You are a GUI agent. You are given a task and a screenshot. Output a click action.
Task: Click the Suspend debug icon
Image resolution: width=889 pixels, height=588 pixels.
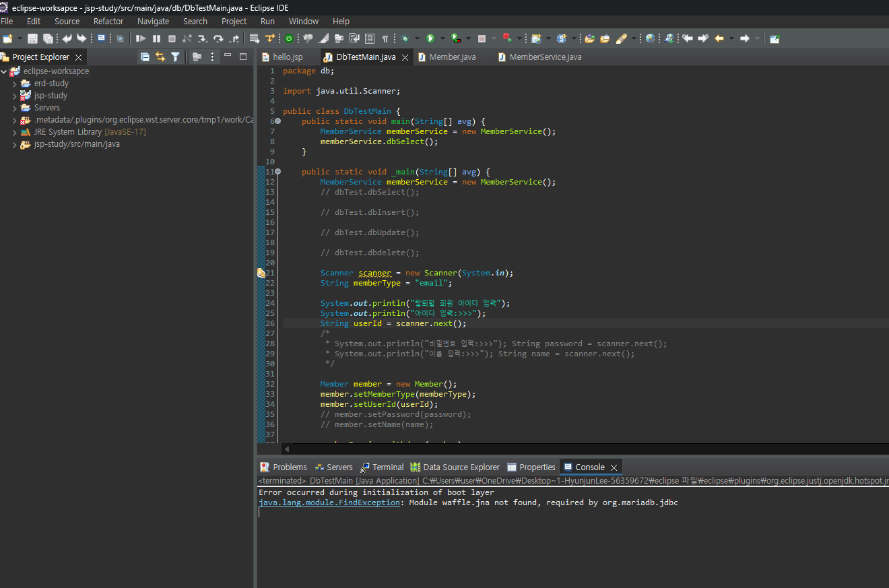tap(156, 38)
